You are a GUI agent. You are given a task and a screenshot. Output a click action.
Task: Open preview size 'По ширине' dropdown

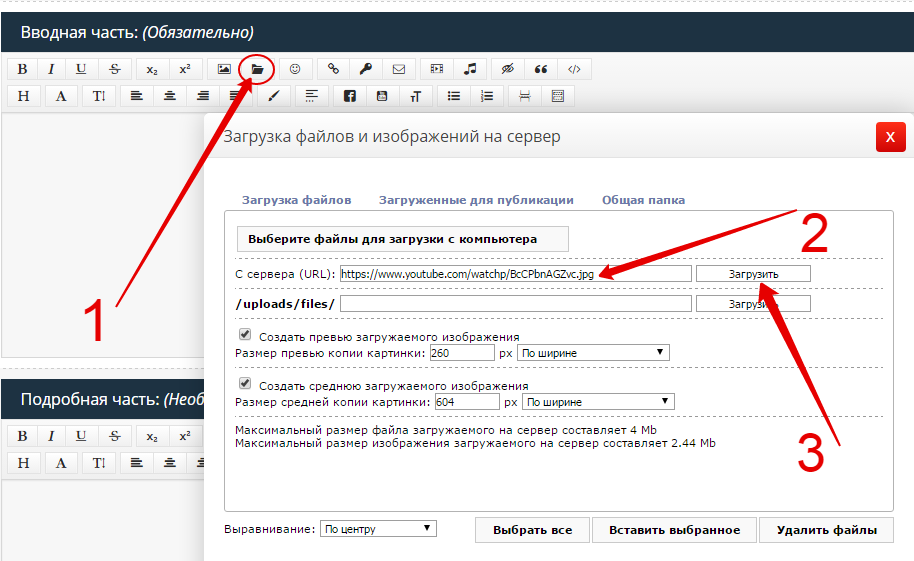pyautogui.click(x=593, y=353)
